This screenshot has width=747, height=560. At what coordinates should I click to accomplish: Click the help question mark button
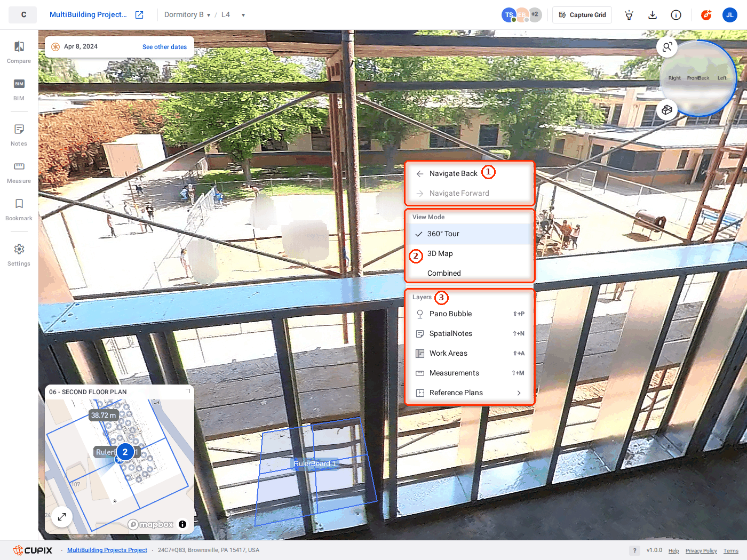634,550
